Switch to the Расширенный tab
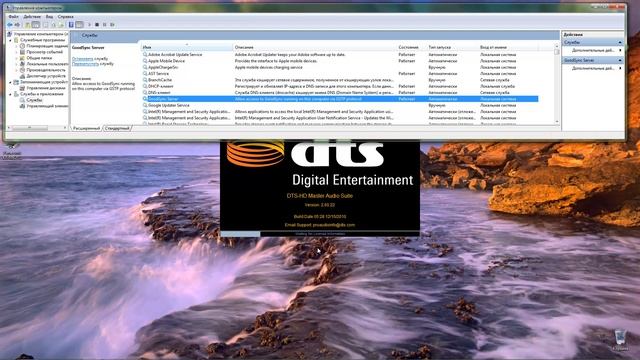The height and width of the screenshot is (360, 640). pos(87,129)
